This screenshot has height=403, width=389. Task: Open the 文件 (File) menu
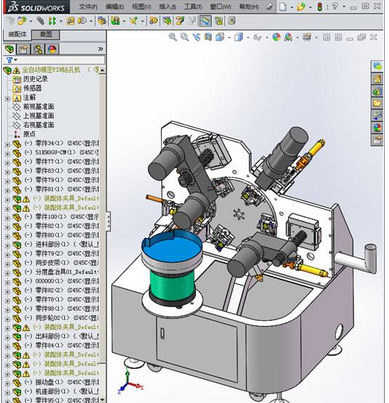(88, 7)
